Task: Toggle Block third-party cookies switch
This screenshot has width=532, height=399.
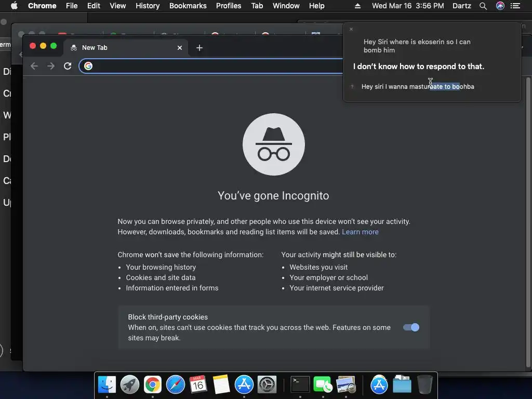Action: click(x=411, y=327)
